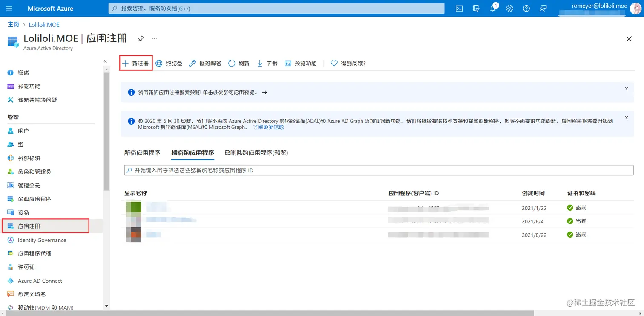Open 疑难解答 troubleshooting
The image size is (644, 316).
pos(205,63)
